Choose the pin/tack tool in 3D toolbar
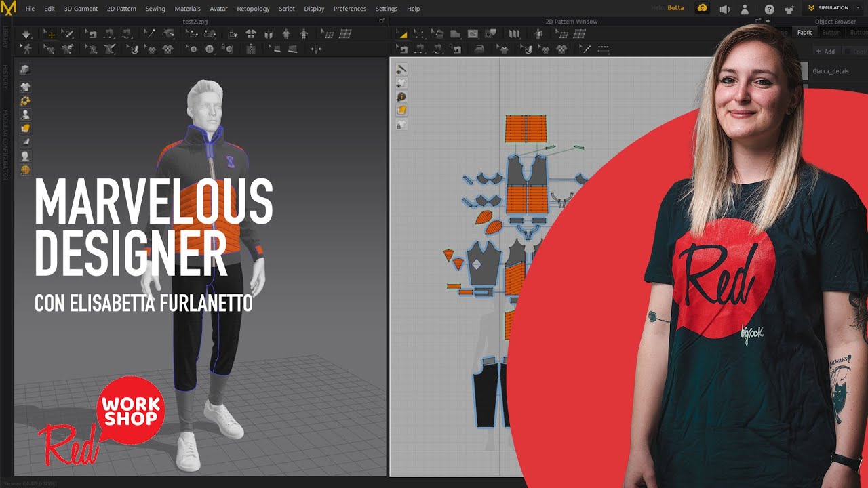The image size is (868, 488). (x=151, y=34)
